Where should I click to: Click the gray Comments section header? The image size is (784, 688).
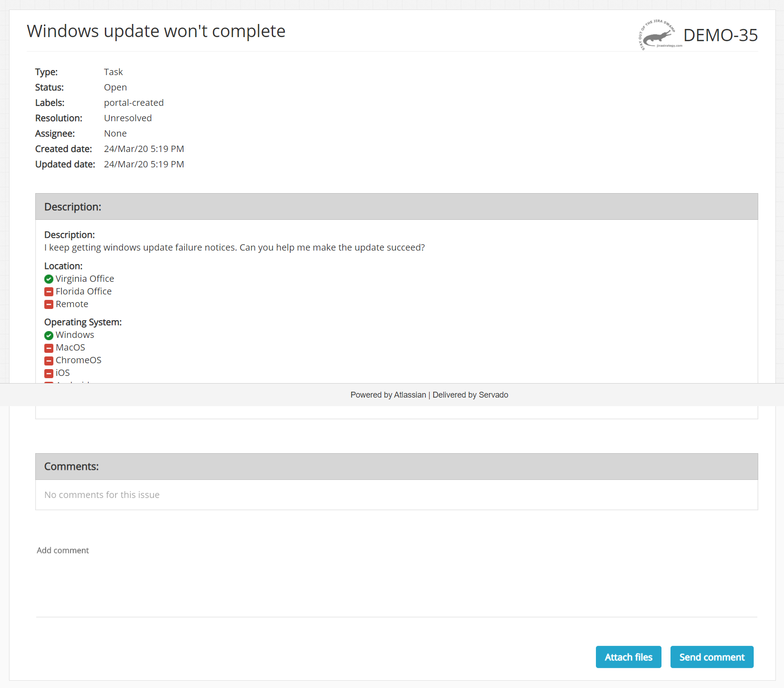(x=396, y=466)
